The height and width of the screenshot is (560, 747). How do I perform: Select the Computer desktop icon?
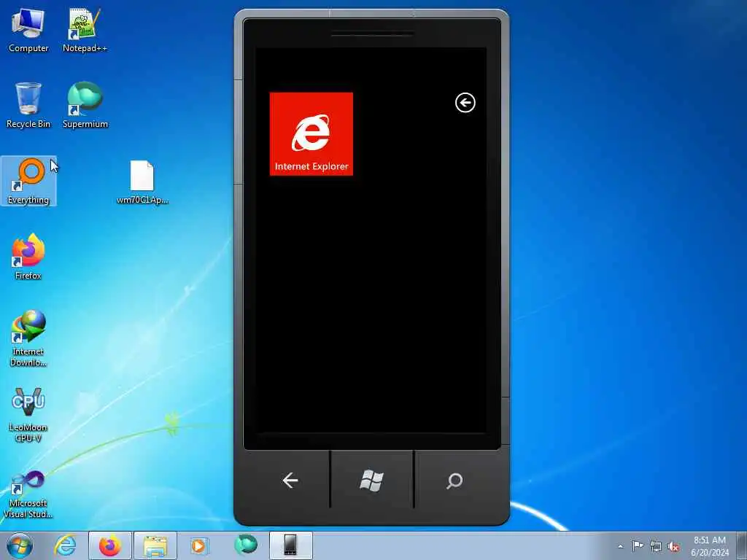[28, 31]
